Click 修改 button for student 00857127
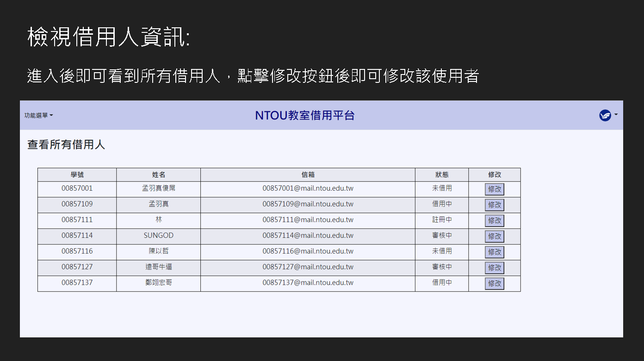The width and height of the screenshot is (644, 361). click(x=495, y=268)
